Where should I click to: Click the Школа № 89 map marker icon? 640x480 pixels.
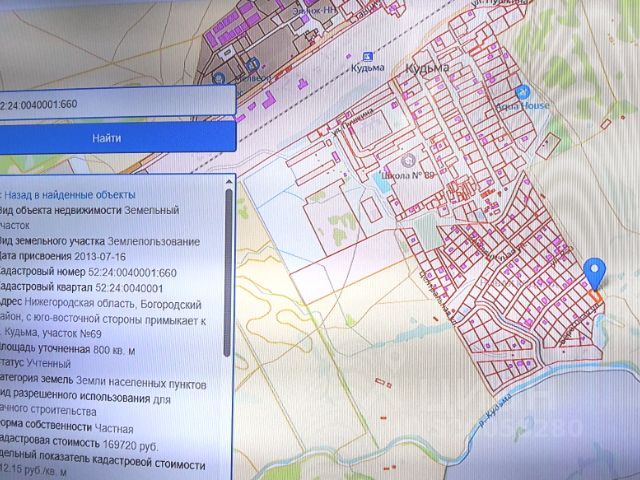pyautogui.click(x=408, y=161)
